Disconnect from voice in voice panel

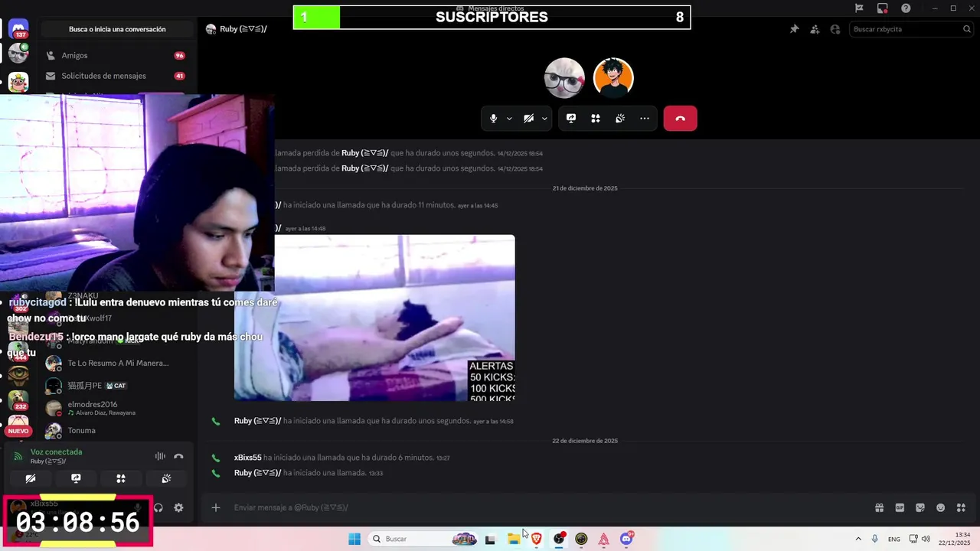tap(178, 456)
